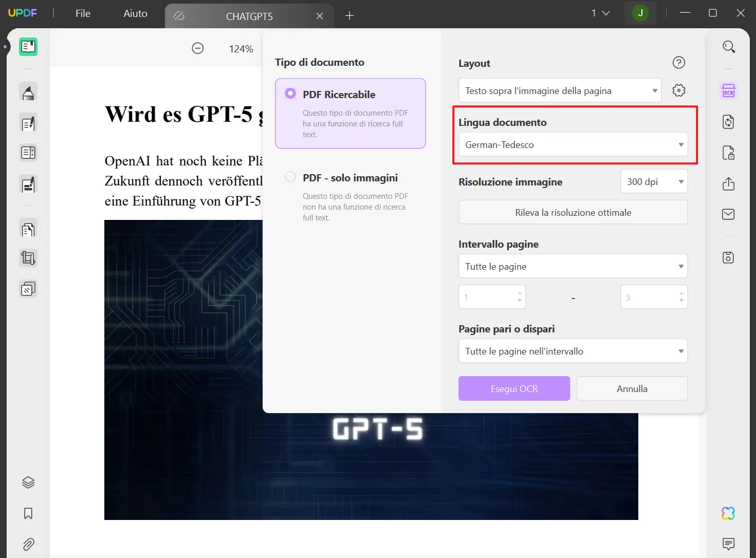This screenshot has height=558, width=756.
Task: Open the Watermark and background tool
Action: 28,289
